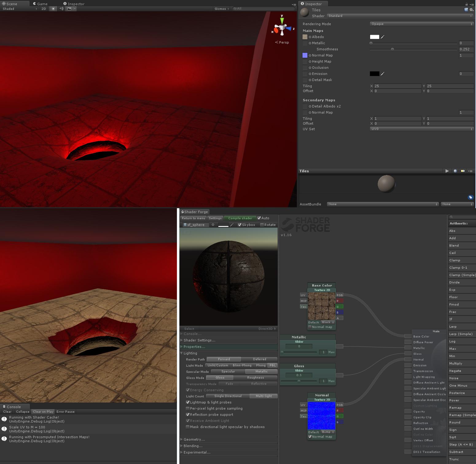Toggle 2D mode in Scene view
Image resolution: width=476 pixels, height=464 pixels.
[x=44, y=9]
